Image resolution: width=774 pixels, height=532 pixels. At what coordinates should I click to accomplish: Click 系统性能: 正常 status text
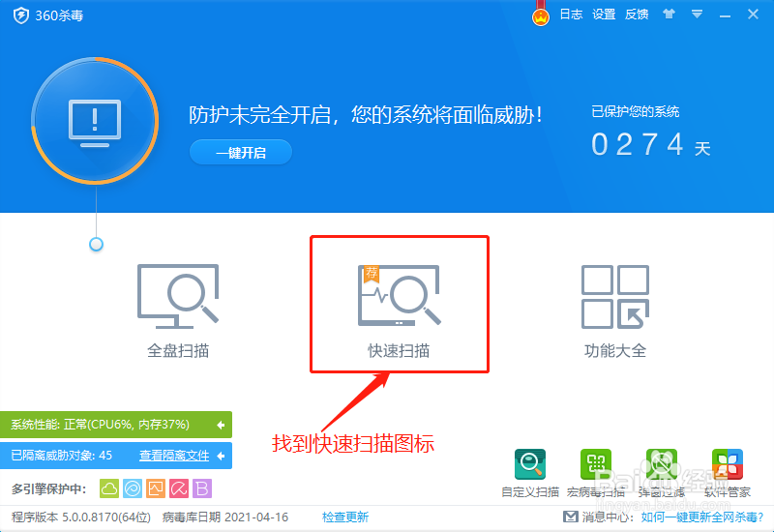[x=101, y=425]
